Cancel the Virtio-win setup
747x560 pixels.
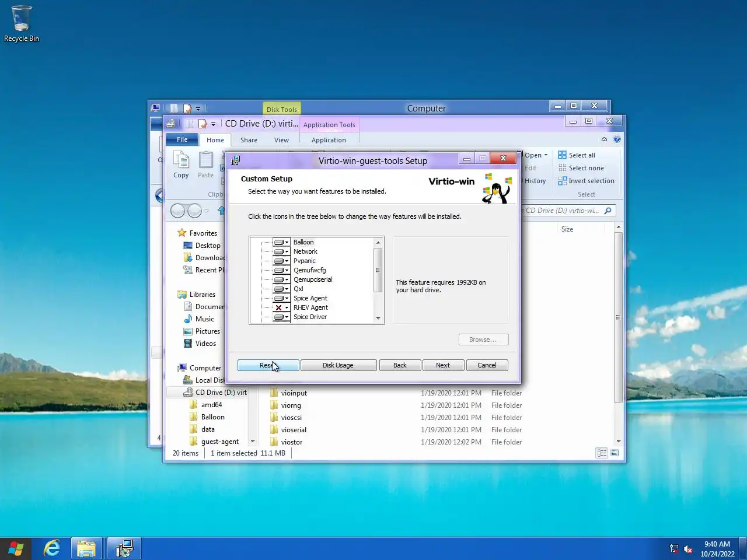click(x=487, y=365)
